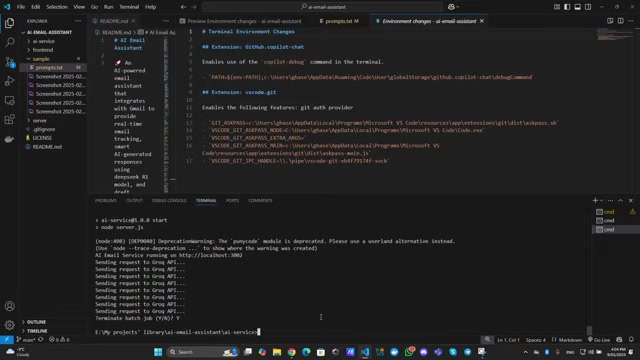Open the Copilot dropdown arrow in title bar
Viewport: 640px width, 360px height.
458,7
